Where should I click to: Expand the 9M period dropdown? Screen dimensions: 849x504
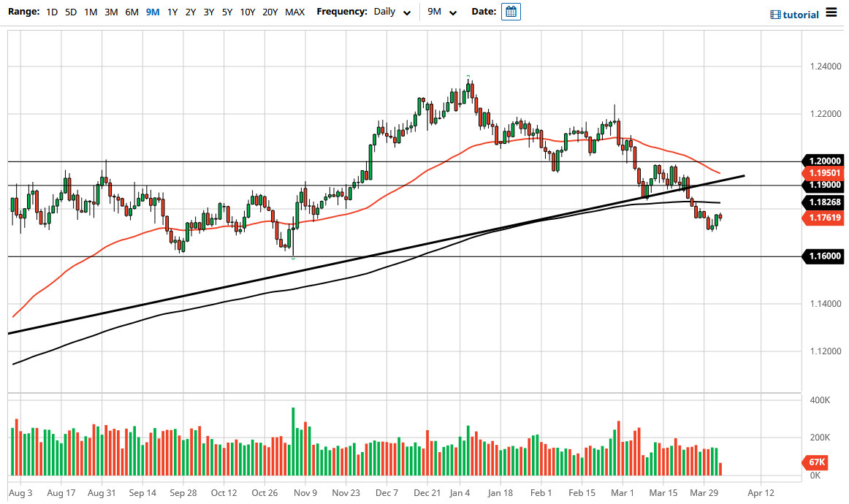point(442,12)
